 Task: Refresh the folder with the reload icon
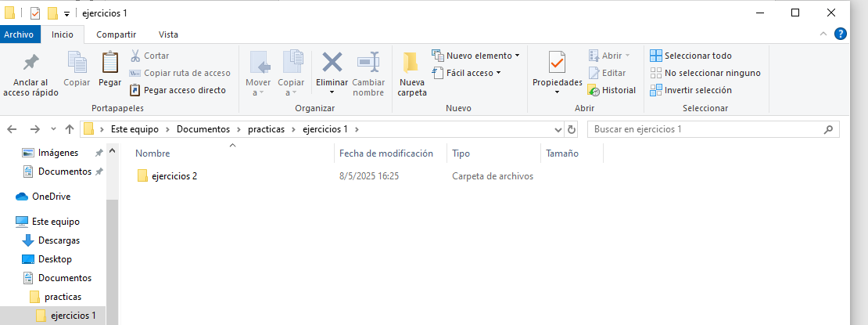pyautogui.click(x=572, y=129)
